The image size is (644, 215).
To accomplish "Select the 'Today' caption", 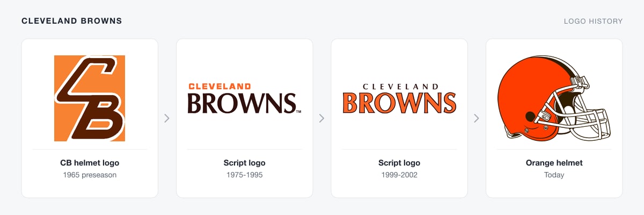I will pyautogui.click(x=554, y=175).
